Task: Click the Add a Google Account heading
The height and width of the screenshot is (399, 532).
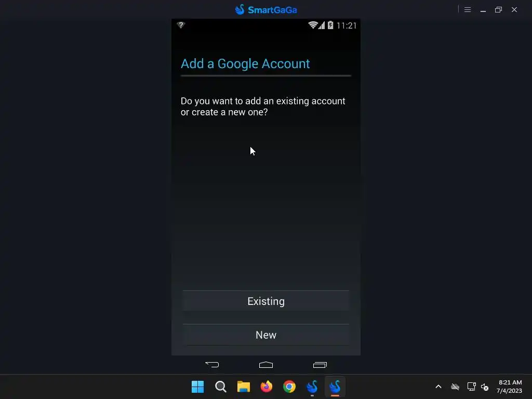Action: click(245, 63)
